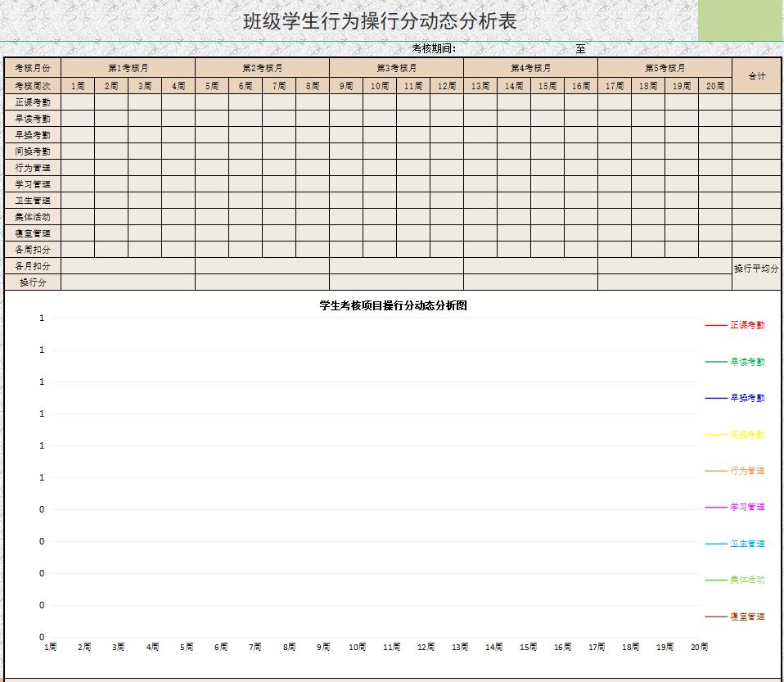784x682 pixels.
Task: Select the 操行分 row label
Action: (34, 282)
